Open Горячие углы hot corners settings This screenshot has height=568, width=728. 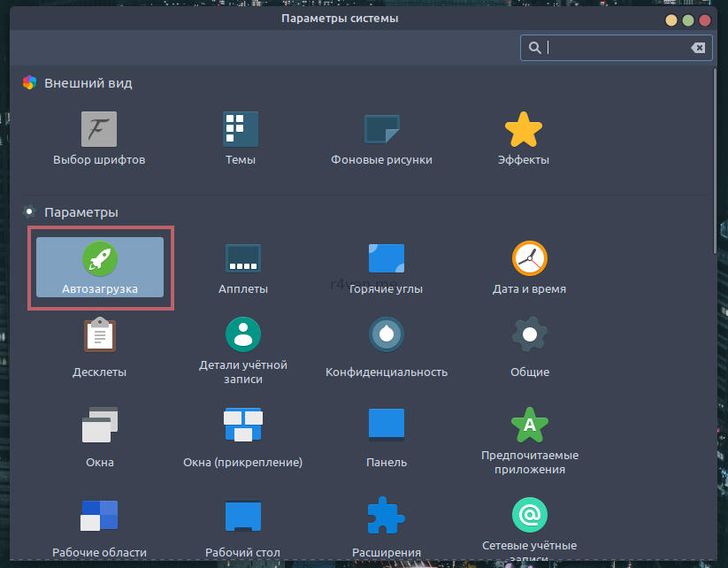(x=387, y=258)
